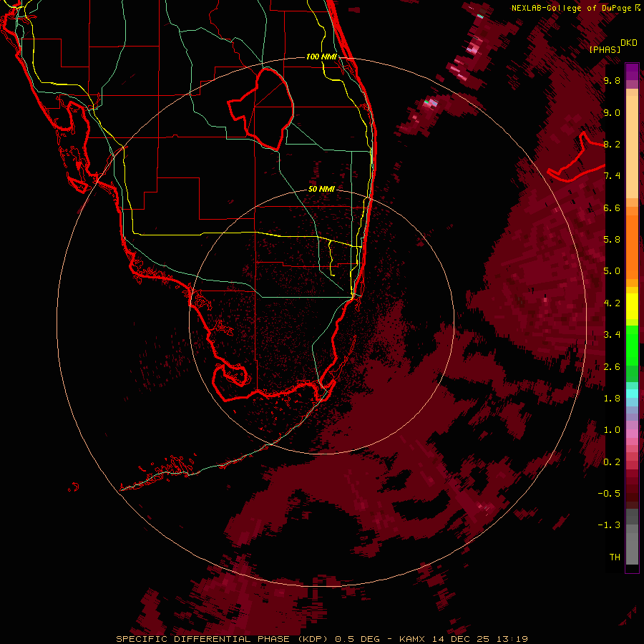Click the "(KDP)" product code in caption
This screenshot has width=644, height=644.
pyautogui.click(x=313, y=639)
